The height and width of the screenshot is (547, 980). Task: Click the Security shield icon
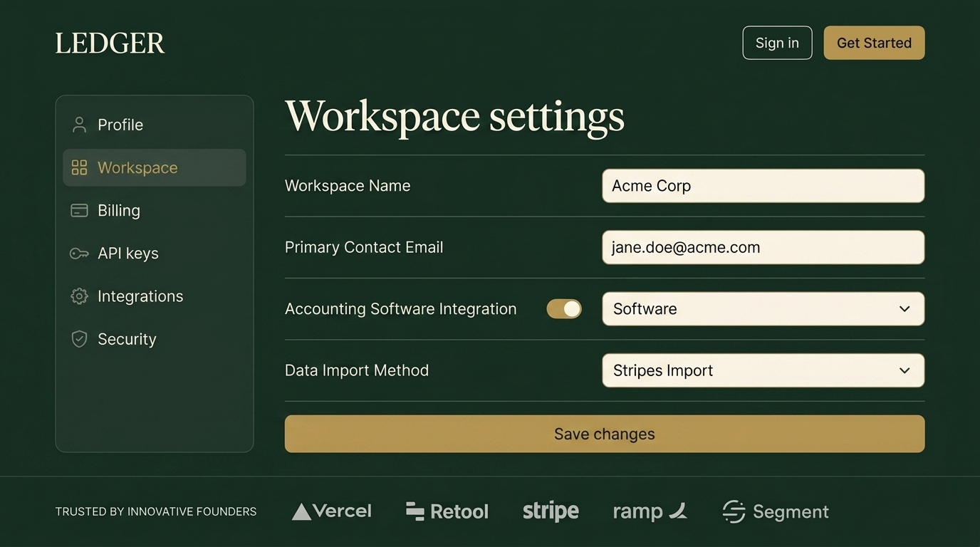[x=79, y=339]
